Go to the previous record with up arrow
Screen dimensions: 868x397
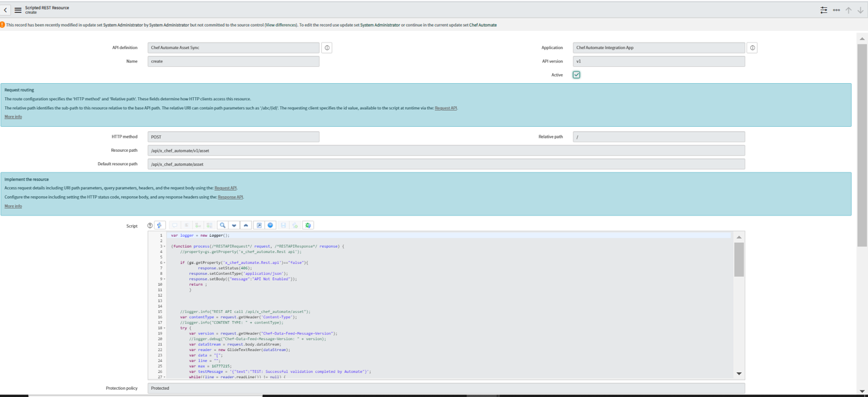tap(849, 10)
